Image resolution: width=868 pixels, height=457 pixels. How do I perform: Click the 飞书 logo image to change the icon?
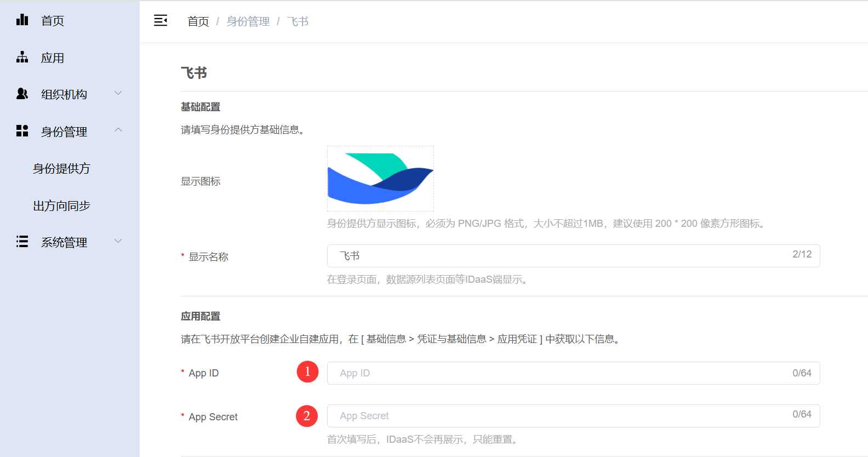coord(380,179)
